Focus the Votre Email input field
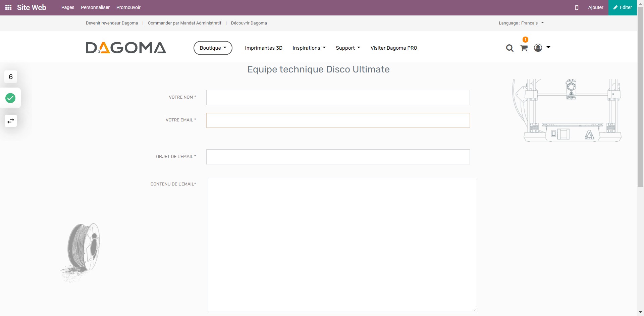Screen dimensions: 644x316 (338, 120)
